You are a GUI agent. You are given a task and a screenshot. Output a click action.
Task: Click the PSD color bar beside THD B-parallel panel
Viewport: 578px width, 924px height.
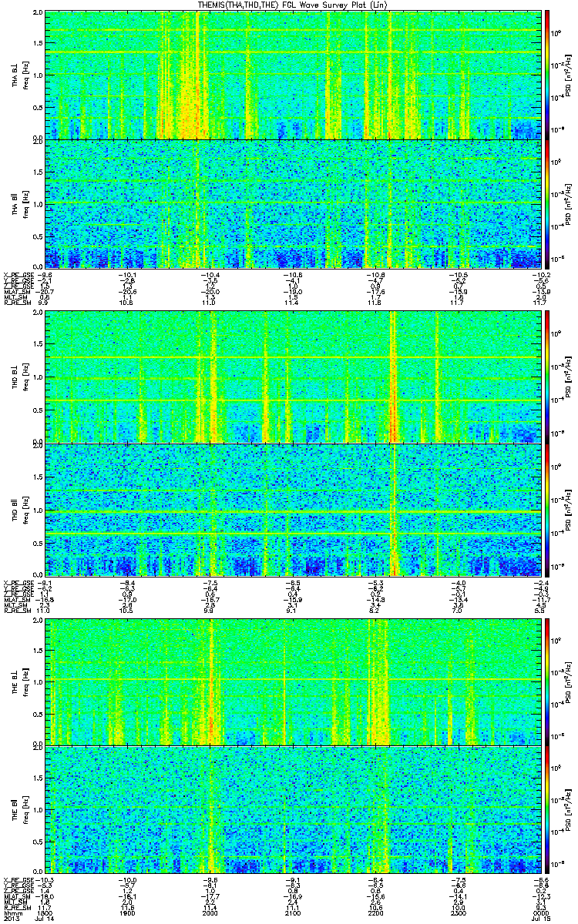[x=547, y=509]
